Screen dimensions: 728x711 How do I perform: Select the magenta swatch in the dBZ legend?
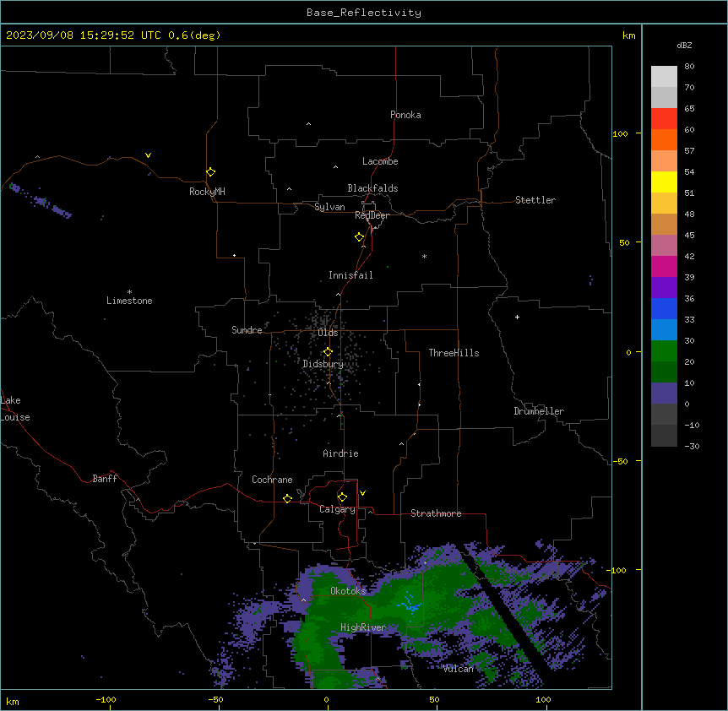[664, 266]
